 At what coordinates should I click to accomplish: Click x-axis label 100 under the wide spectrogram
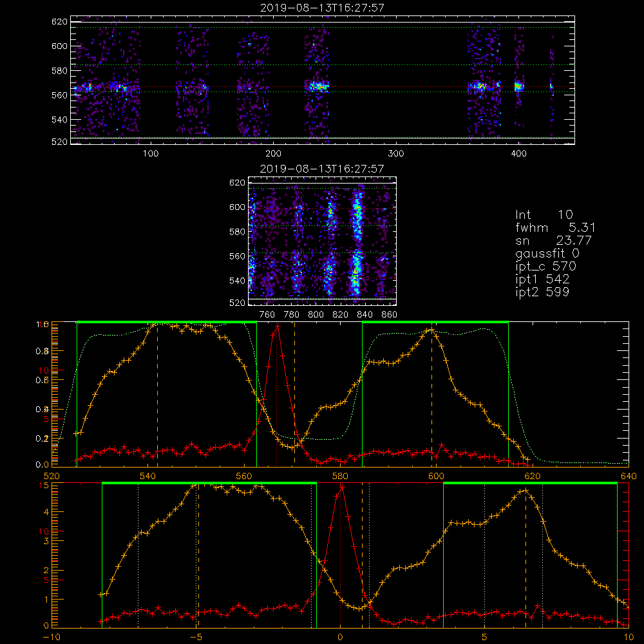(151, 154)
